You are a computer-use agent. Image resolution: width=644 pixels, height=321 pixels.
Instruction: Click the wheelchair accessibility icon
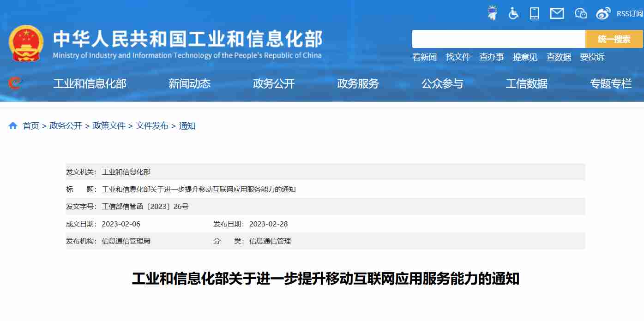click(x=513, y=13)
